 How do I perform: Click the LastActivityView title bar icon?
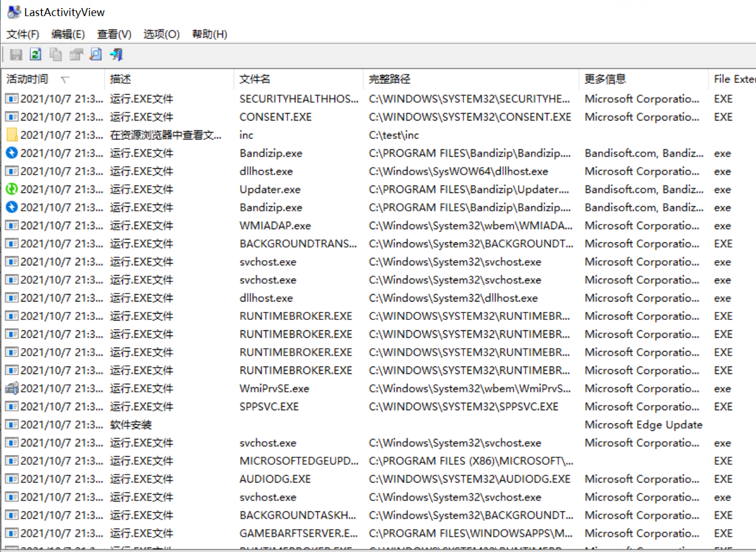(14, 12)
